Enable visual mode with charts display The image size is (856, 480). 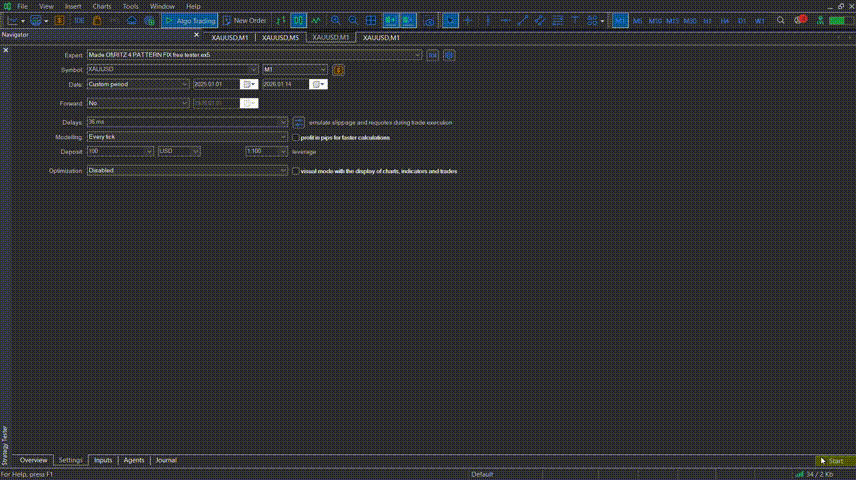296,171
